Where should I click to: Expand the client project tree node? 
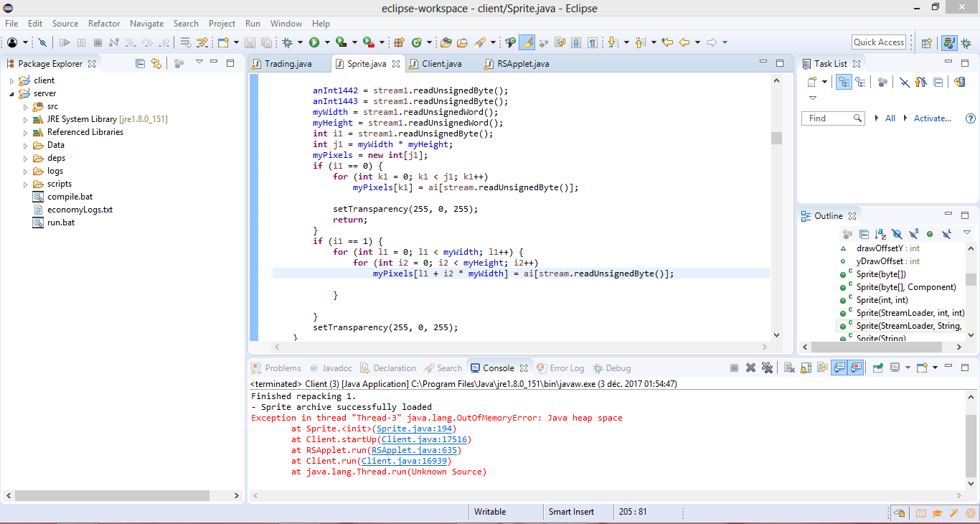click(12, 80)
